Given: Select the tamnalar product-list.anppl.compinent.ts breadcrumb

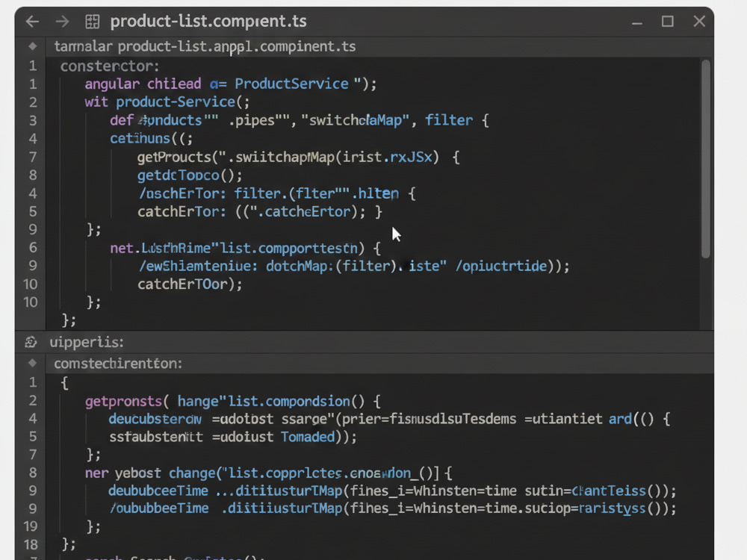Looking at the screenshot, I should 205,46.
